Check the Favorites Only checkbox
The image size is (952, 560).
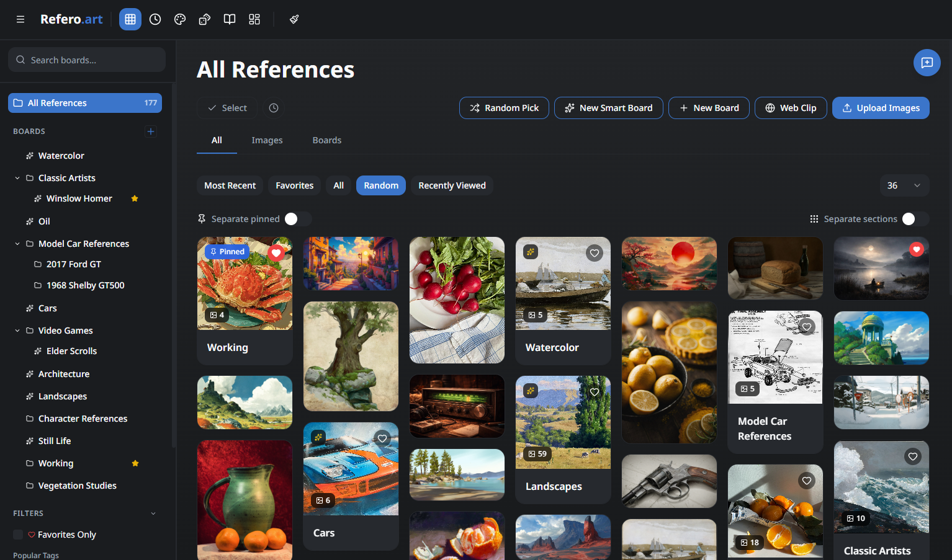pyautogui.click(x=18, y=535)
